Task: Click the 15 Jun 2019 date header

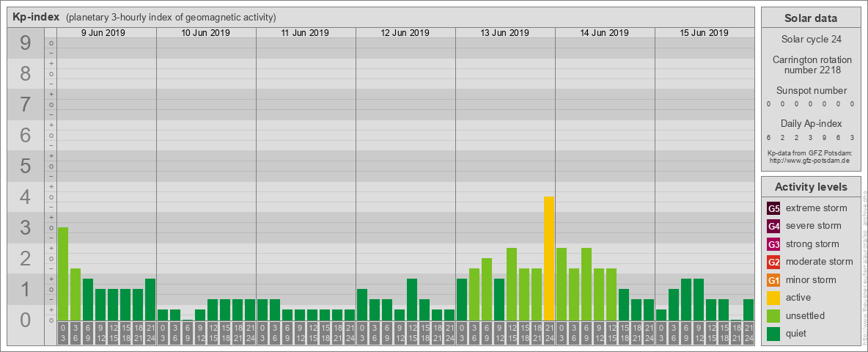Action: [704, 33]
